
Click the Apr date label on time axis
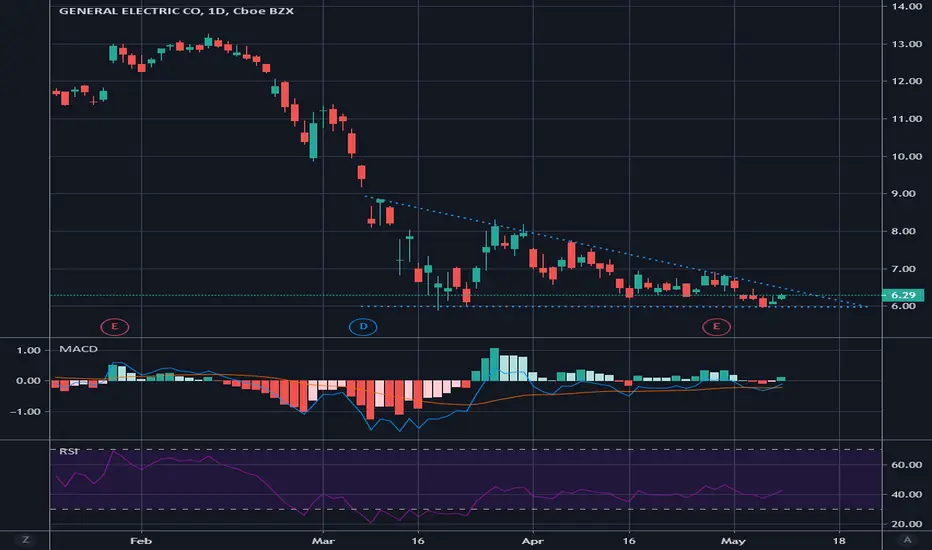[x=533, y=540]
